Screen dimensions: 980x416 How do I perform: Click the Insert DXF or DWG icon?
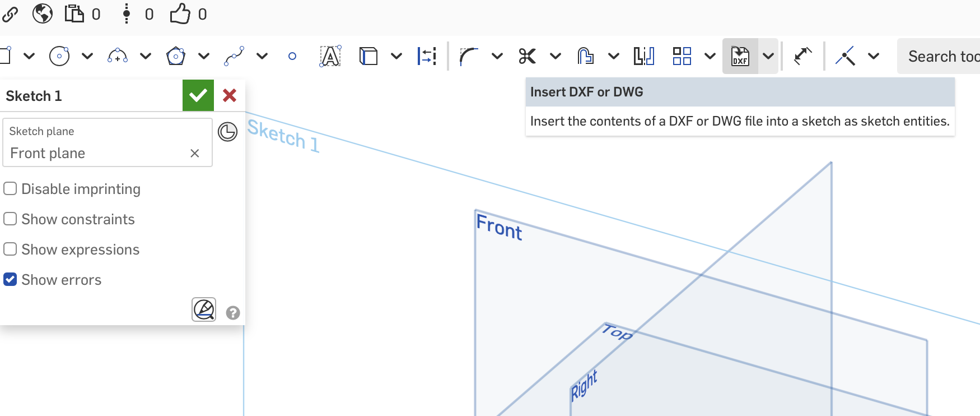[x=740, y=56]
